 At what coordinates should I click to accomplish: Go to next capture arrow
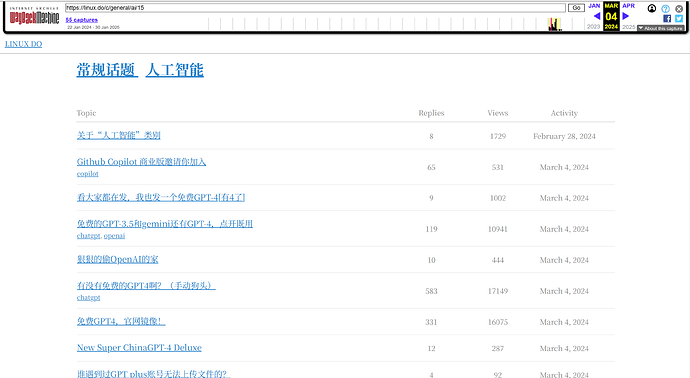tap(625, 16)
